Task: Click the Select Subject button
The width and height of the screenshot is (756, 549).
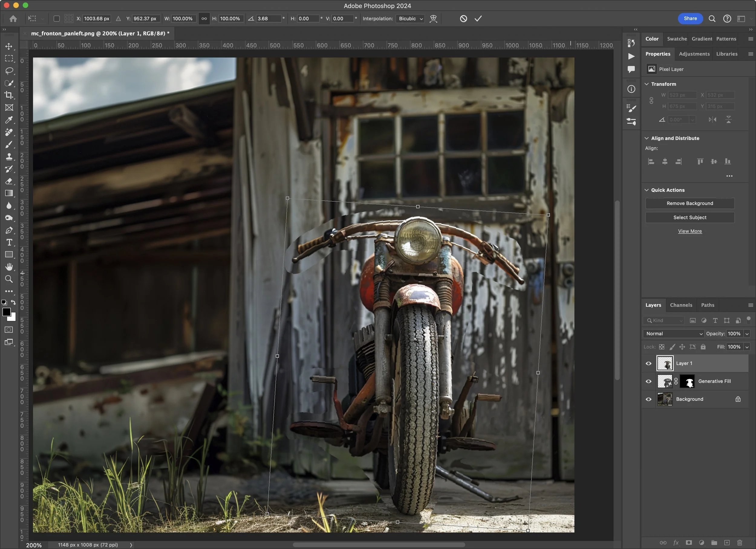Action: (x=690, y=218)
